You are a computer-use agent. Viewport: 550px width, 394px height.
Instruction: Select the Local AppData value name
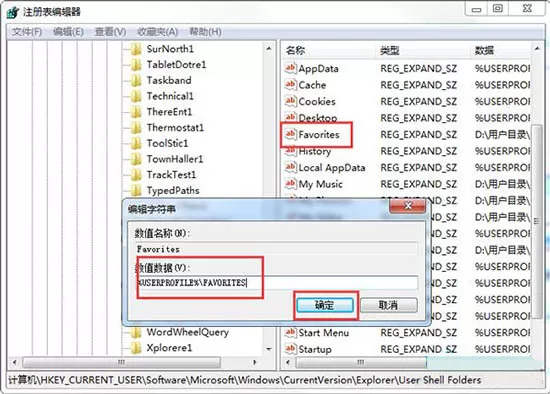tap(332, 168)
